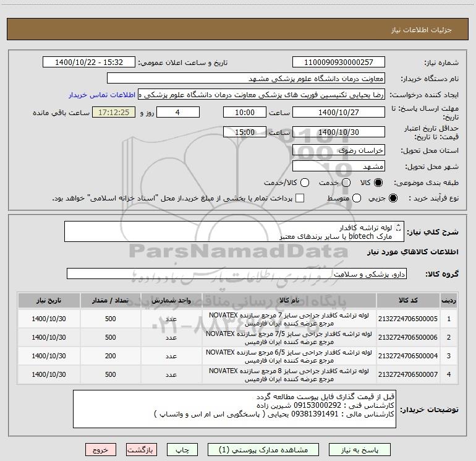Click the deadline time field 10:00
The width and height of the screenshot is (476, 461).
coord(245,112)
